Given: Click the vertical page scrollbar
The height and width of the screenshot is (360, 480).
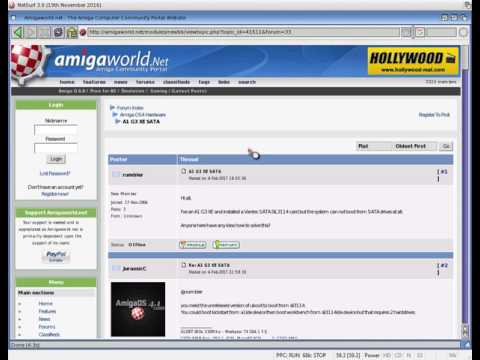Looking at the screenshot, I should coord(465,183).
